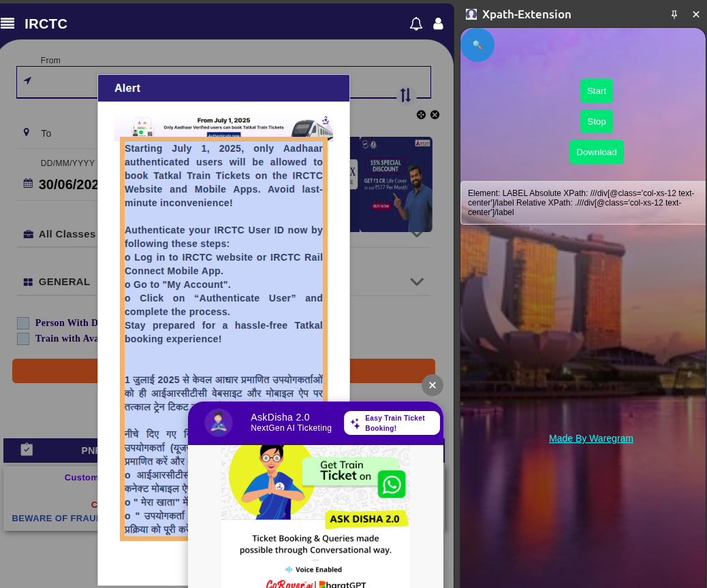Image resolution: width=707 pixels, height=588 pixels.
Task: Click the GPS arrow in the From field
Action: (x=27, y=80)
